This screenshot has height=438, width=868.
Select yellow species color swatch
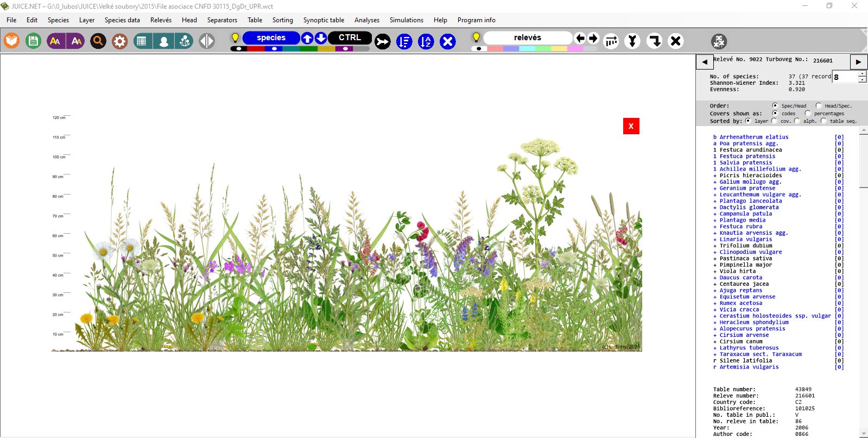(326, 48)
